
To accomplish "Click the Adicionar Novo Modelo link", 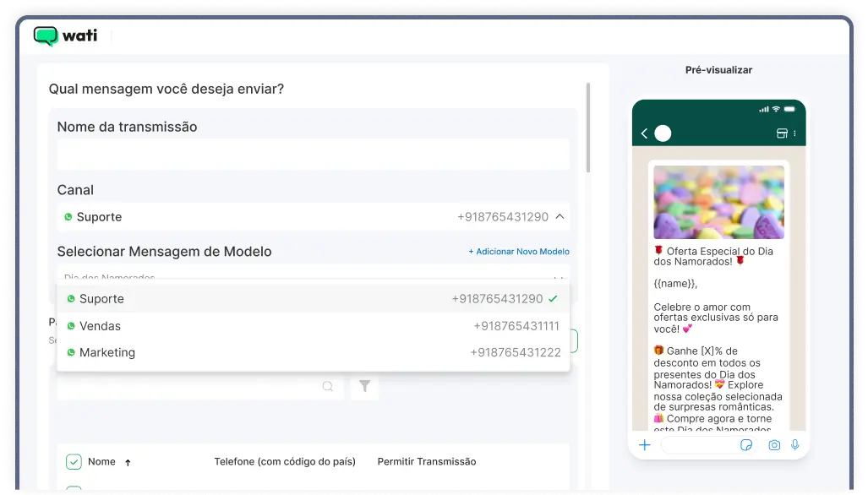I will tap(518, 251).
